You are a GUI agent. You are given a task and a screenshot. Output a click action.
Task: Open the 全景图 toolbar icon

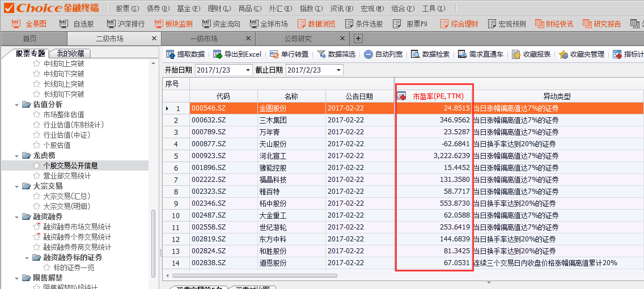pyautogui.click(x=16, y=24)
